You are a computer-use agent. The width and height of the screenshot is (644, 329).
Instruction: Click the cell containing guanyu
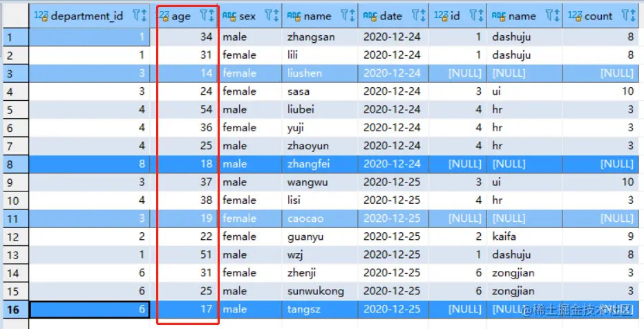pos(320,236)
